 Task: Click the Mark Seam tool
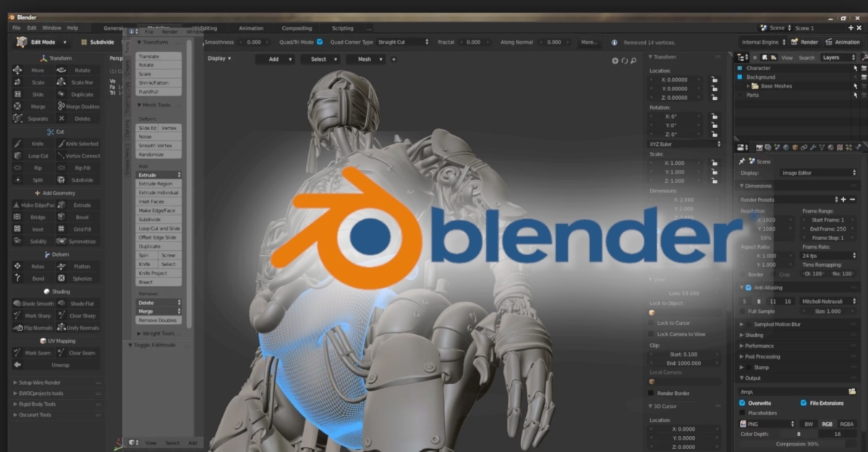34,353
